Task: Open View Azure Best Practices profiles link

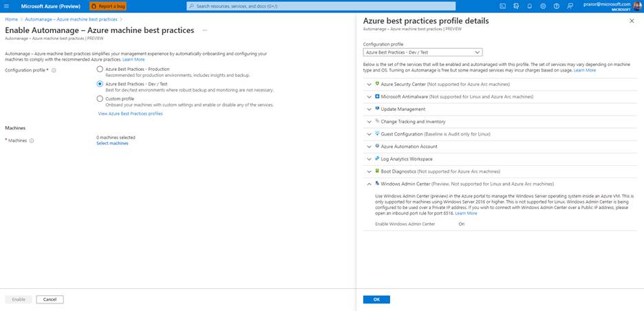Action: (130, 114)
